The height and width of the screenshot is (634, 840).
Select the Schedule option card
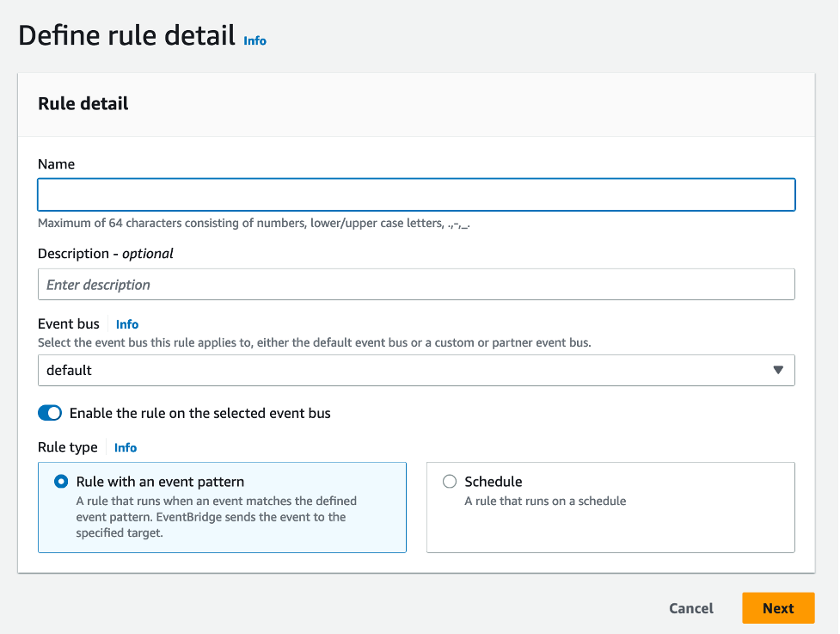[610, 506]
